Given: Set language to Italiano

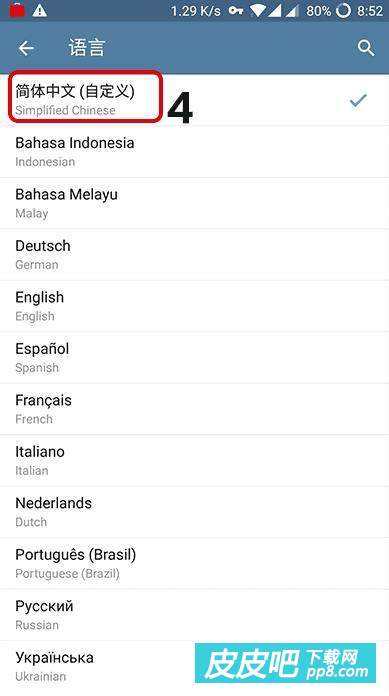Looking at the screenshot, I should click(194, 461).
